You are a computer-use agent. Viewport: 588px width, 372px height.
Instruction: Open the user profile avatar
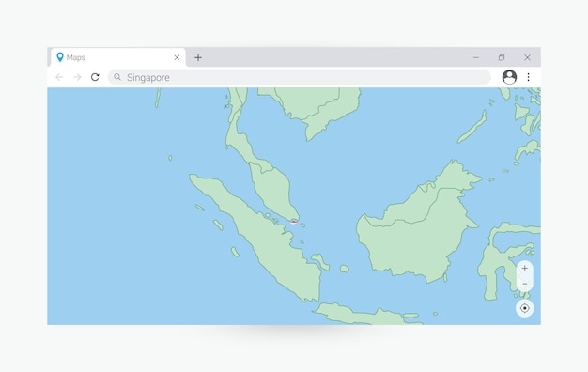(509, 77)
